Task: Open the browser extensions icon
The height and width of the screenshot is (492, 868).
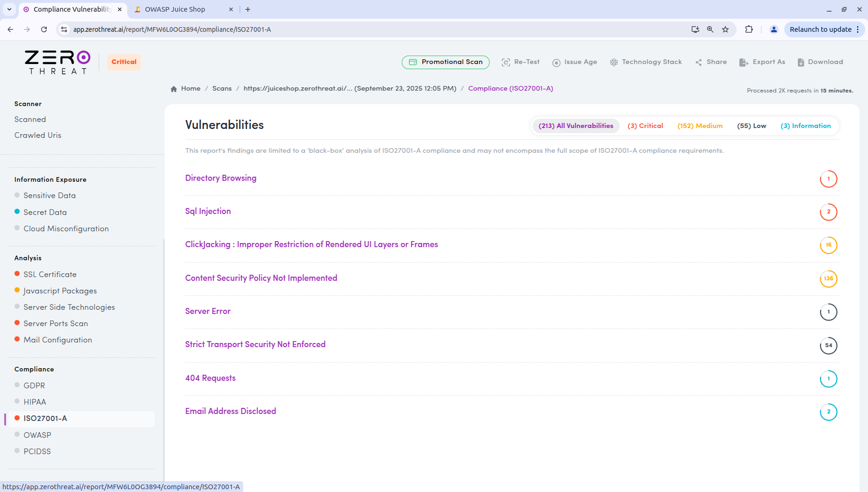Action: coord(749,29)
